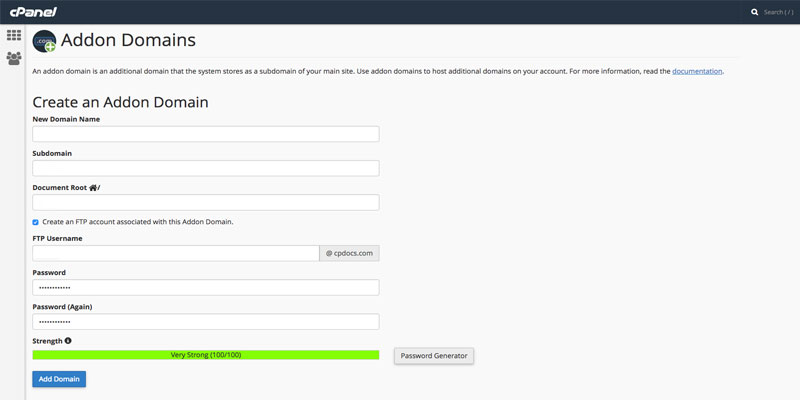Click the cPanel logo
This screenshot has width=800, height=400.
pos(33,12)
